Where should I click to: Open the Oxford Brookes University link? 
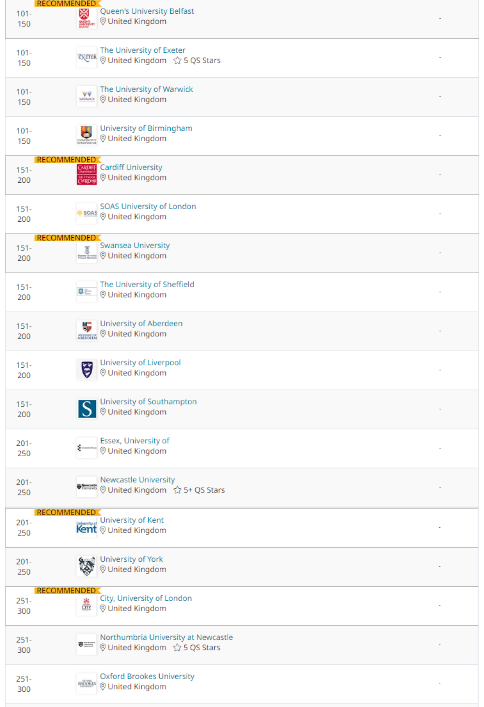tap(147, 676)
